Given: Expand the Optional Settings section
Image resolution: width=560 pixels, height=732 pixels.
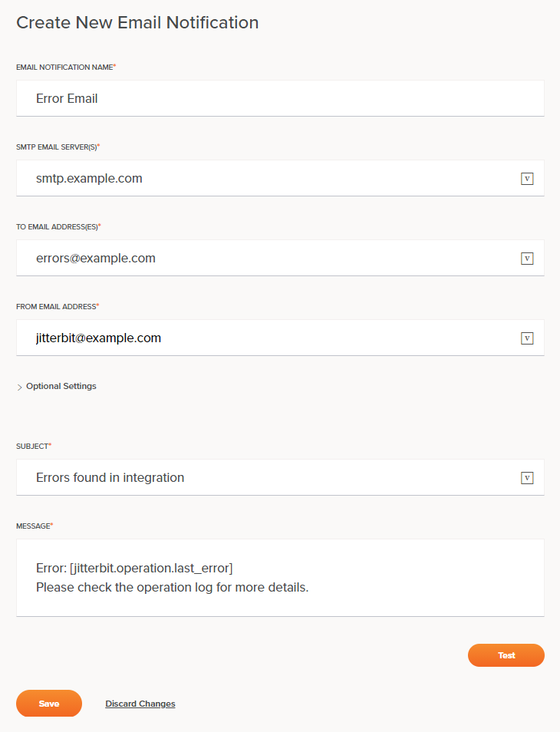Looking at the screenshot, I should 61,386.
